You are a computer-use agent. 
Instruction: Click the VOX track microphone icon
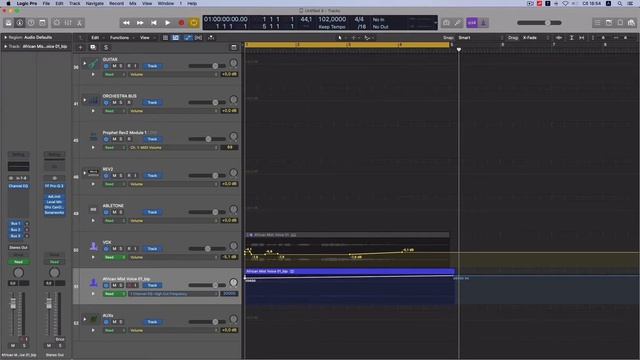pyautogui.click(x=93, y=246)
